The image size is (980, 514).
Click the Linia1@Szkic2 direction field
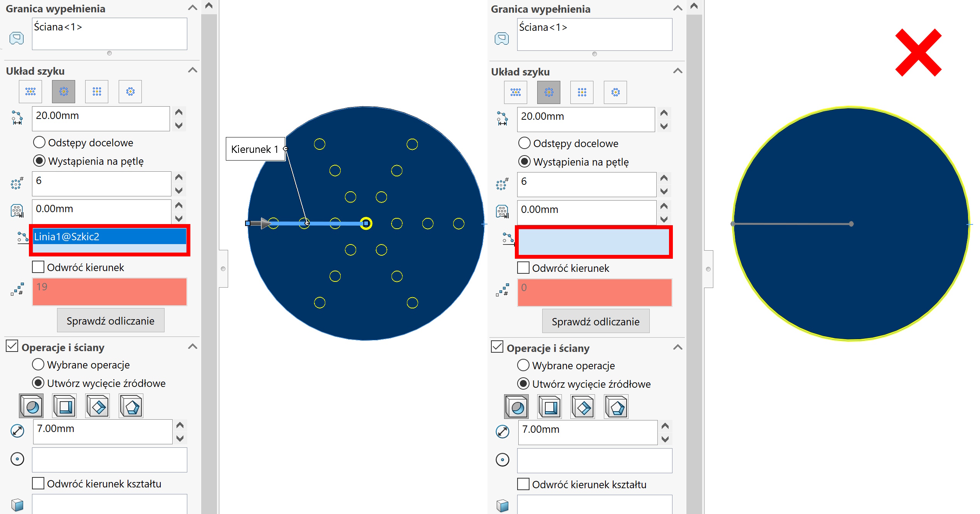pos(109,240)
